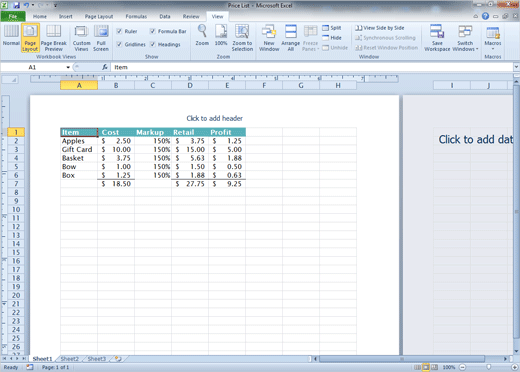This screenshot has width=520, height=372.
Task: Toggle the Ruler checkbox
Action: [119, 31]
